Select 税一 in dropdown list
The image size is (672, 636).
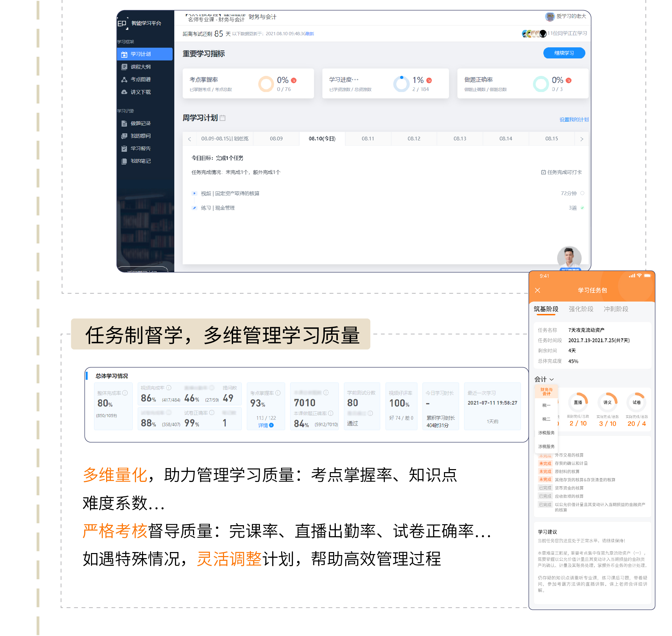(546, 406)
